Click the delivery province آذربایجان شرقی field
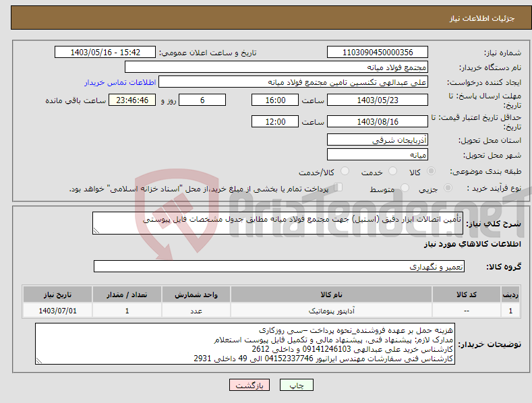 click(378, 139)
